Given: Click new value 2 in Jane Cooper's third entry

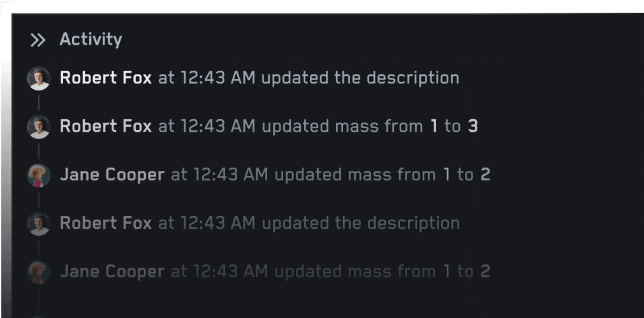Looking at the screenshot, I should click(485, 175).
